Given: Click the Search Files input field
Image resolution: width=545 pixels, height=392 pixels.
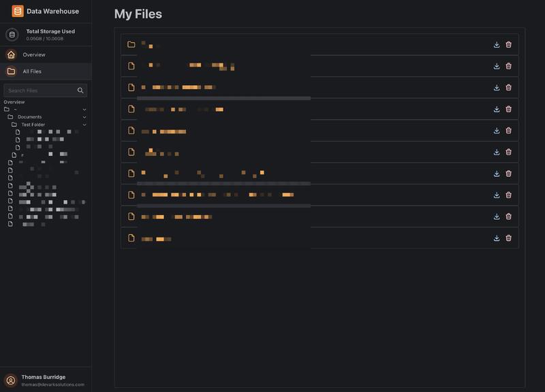Looking at the screenshot, I should (40, 91).
